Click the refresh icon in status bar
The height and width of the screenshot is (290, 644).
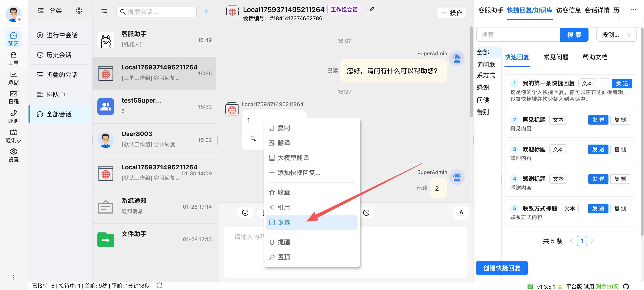click(x=159, y=285)
